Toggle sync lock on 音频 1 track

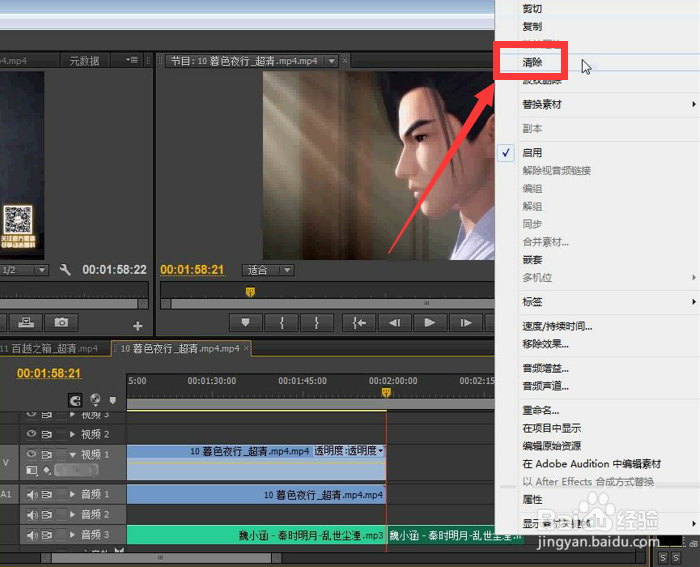47,494
